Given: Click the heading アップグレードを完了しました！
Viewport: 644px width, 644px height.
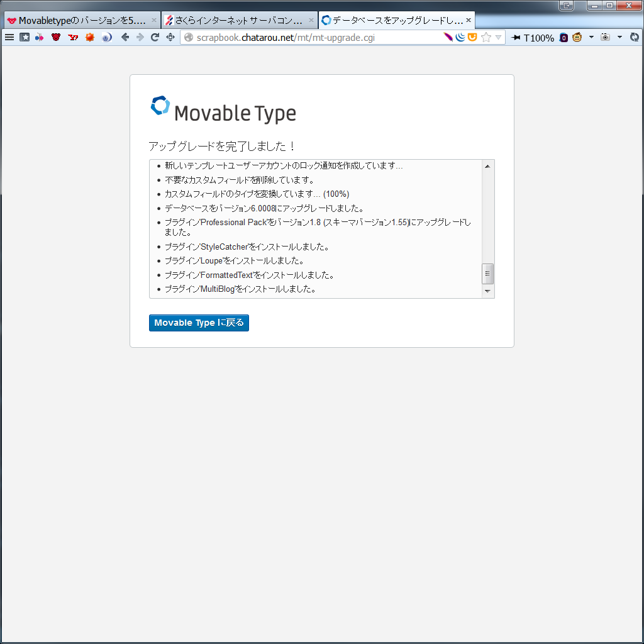Looking at the screenshot, I should pos(222,146).
